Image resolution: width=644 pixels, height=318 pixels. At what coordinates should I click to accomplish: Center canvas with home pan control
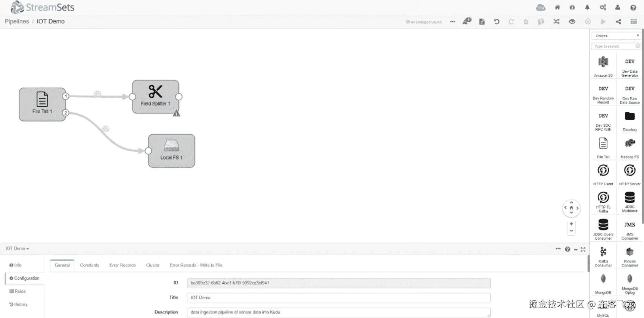coord(571,208)
